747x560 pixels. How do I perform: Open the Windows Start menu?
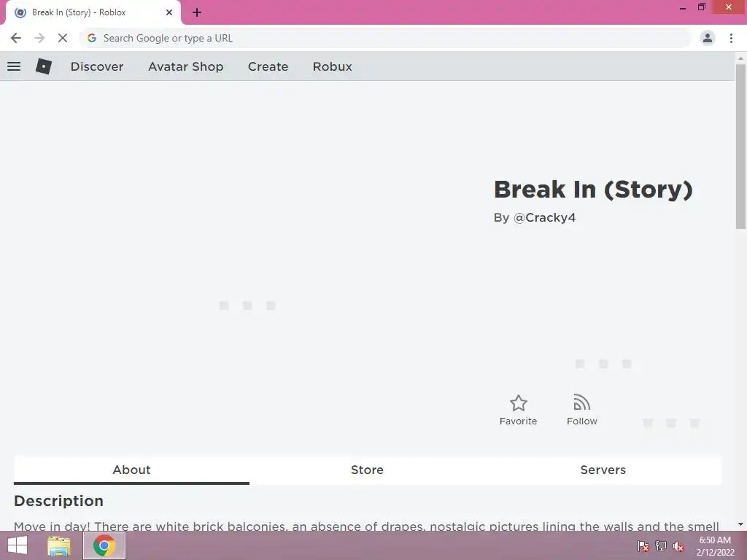18,545
